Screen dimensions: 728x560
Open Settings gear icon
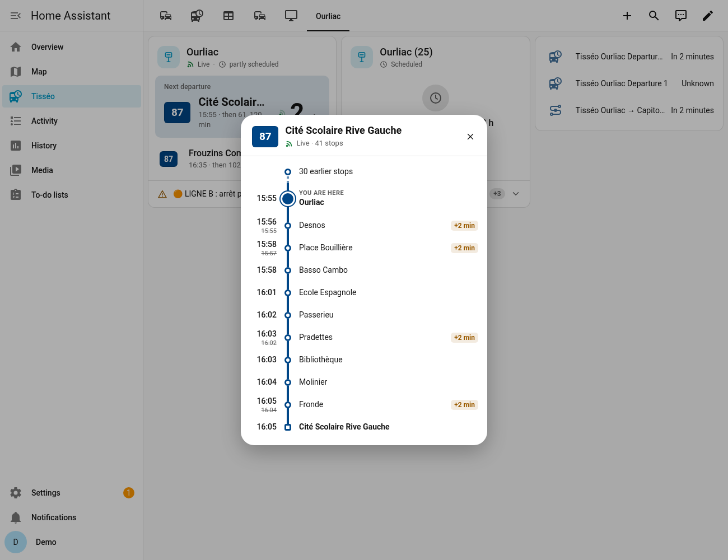pyautogui.click(x=16, y=493)
